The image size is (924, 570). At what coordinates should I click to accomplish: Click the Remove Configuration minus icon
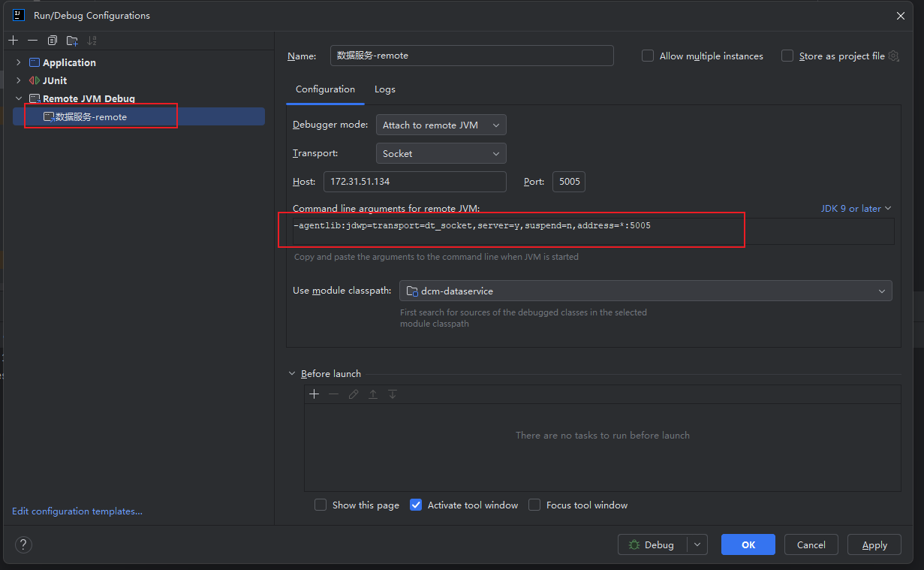[x=32, y=41]
